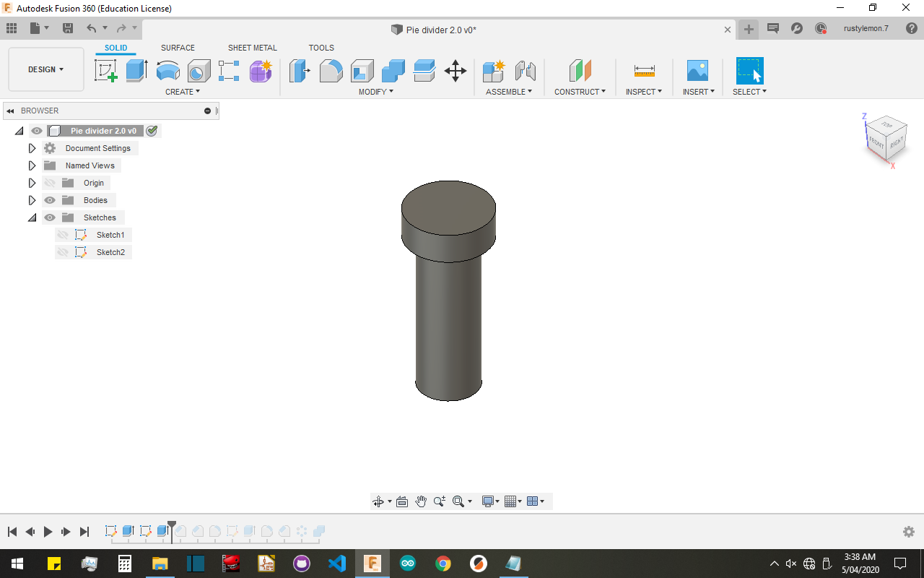924x578 pixels.
Task: Switch to the SURFACE tab
Action: pos(178,48)
